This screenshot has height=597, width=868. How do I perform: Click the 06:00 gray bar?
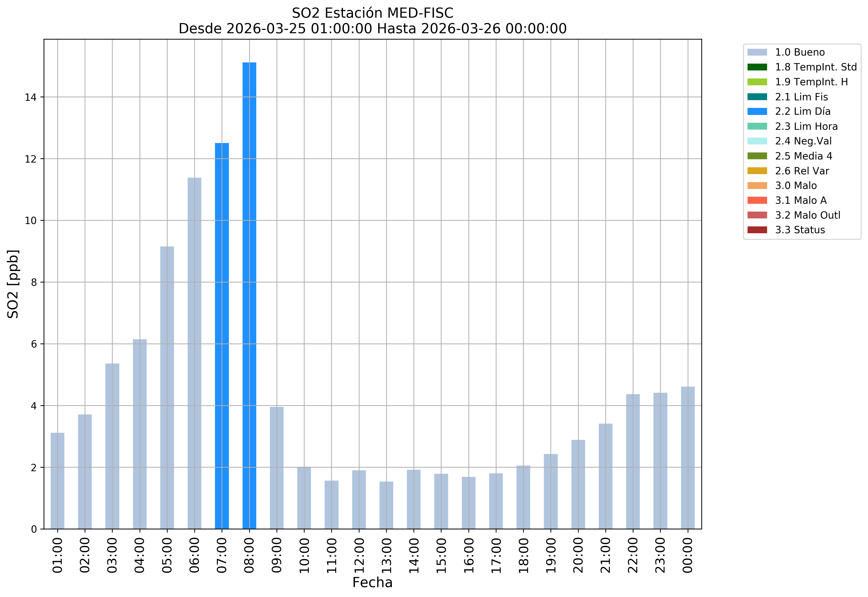click(194, 353)
